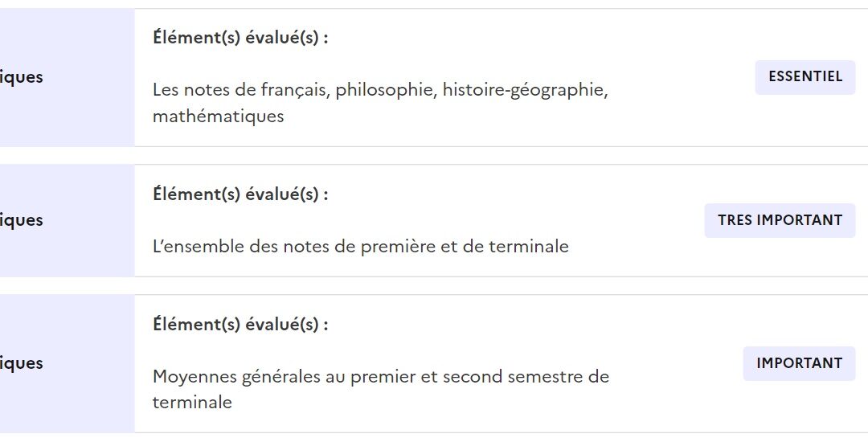Click the lavender label cell of the IMPORTANT row
The width and height of the screenshot is (868, 442).
(x=67, y=363)
